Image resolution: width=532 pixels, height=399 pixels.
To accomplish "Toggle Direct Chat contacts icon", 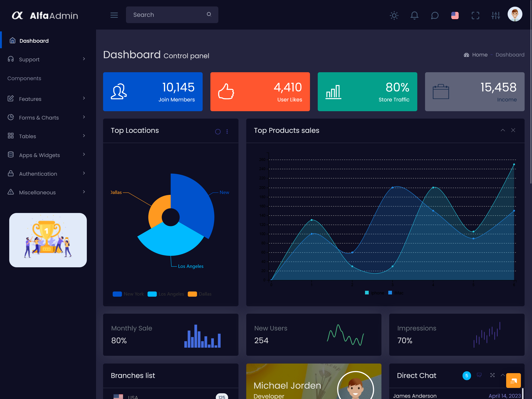I will 479,375.
